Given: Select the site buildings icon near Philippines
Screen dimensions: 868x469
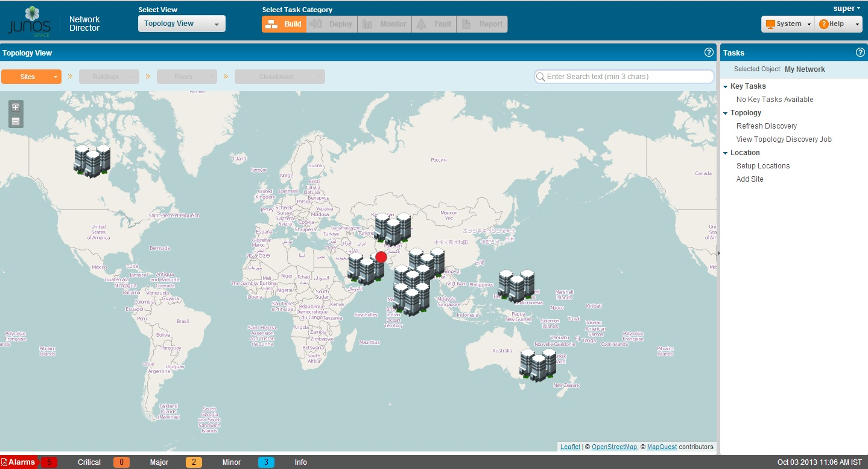Looking at the screenshot, I should coord(516,286).
